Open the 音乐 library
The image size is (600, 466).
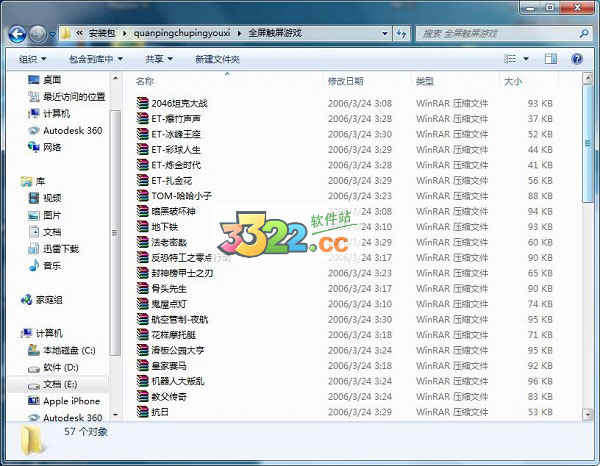pyautogui.click(x=45, y=266)
